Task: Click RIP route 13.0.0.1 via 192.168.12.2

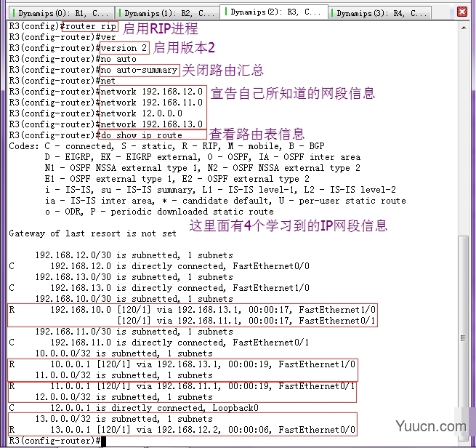Action: [x=182, y=430]
